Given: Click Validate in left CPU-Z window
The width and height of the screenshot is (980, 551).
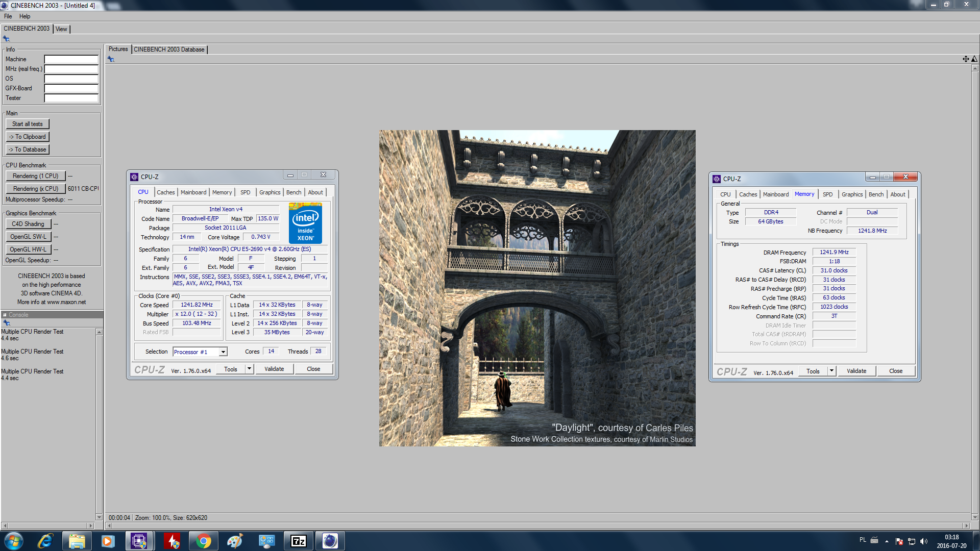Looking at the screenshot, I should (x=274, y=369).
